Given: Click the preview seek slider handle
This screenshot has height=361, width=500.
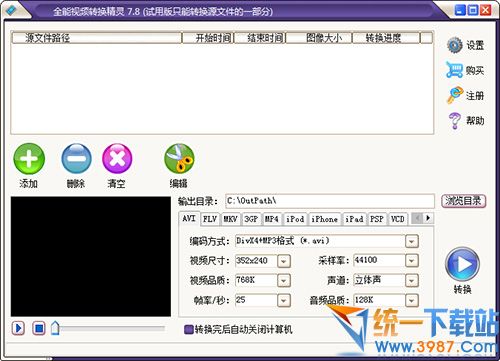Looking at the screenshot, I should tap(55, 328).
